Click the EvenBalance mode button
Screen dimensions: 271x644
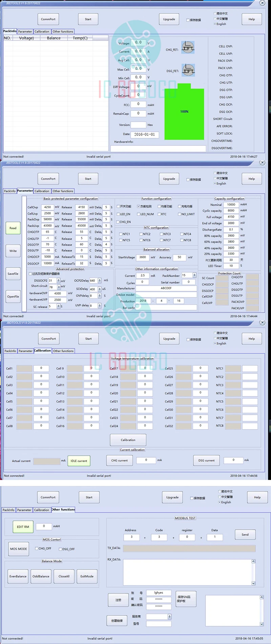(18, 576)
